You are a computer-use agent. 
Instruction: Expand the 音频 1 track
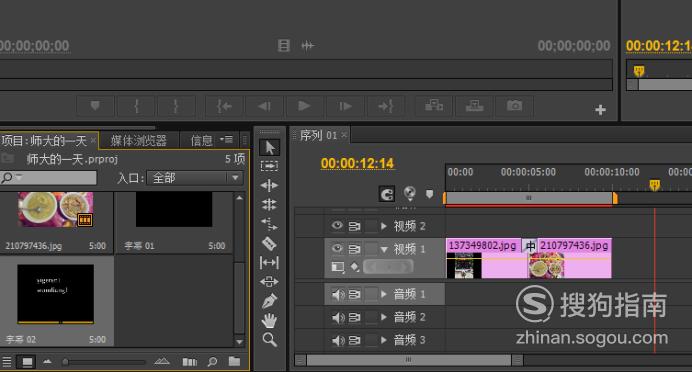384,294
